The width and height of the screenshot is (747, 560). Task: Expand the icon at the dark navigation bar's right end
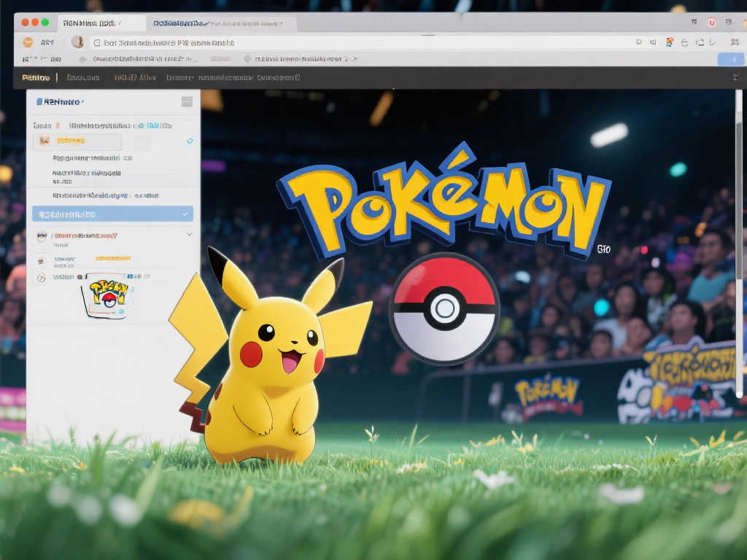click(x=734, y=77)
